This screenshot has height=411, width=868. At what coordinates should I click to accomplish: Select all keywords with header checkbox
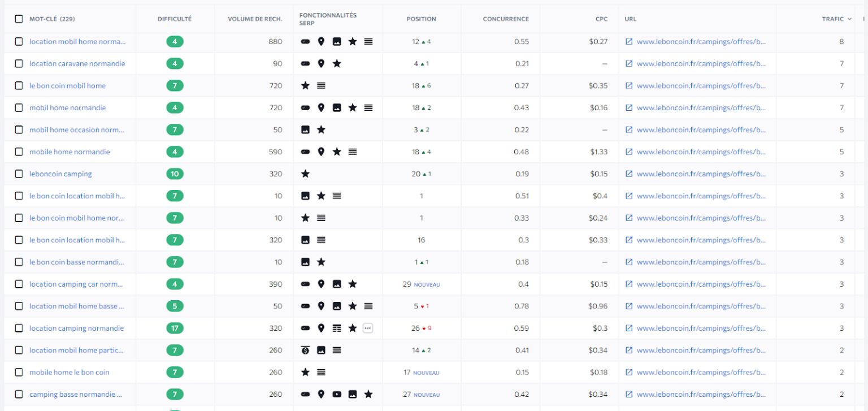point(19,19)
